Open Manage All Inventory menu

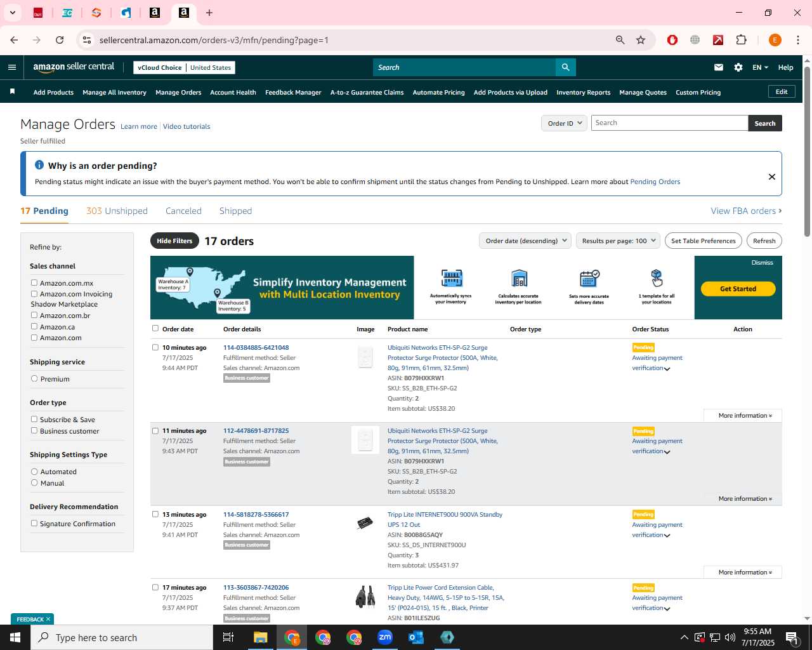114,92
